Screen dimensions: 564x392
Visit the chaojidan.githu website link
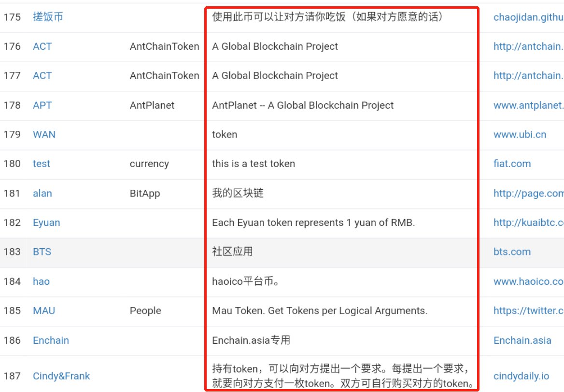click(528, 17)
